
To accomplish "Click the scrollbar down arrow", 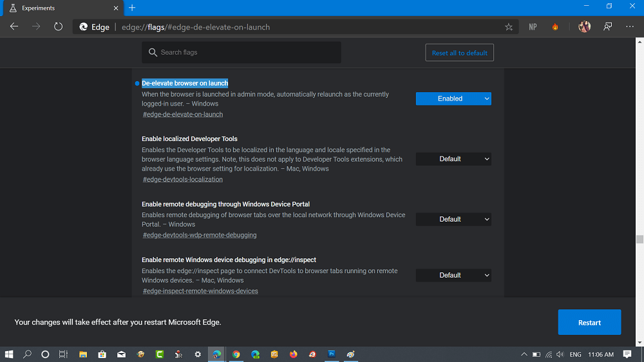I will click(x=639, y=342).
